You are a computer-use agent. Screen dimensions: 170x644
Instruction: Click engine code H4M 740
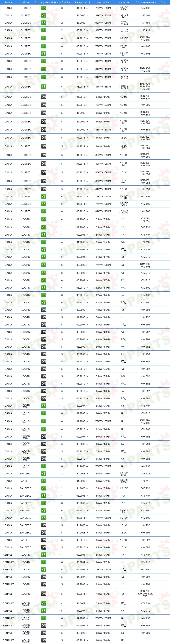click(x=145, y=211)
